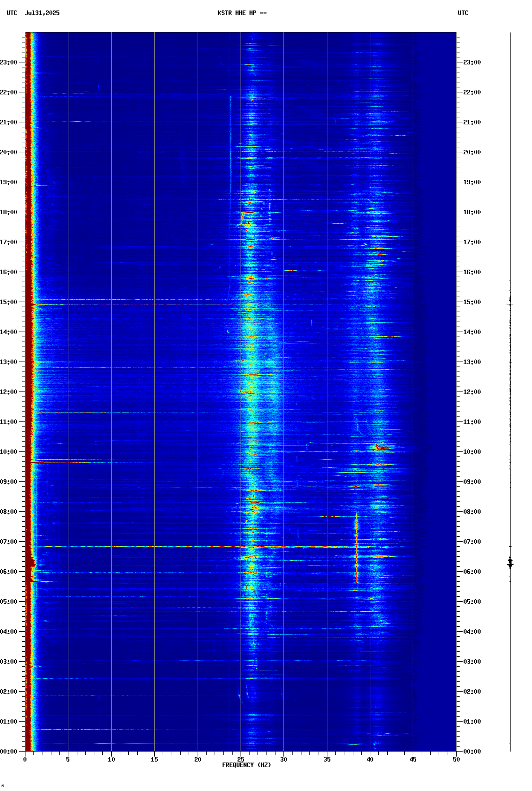Click the 12:00 label on the left time axis
The image size is (532, 791).
[x=8, y=392]
